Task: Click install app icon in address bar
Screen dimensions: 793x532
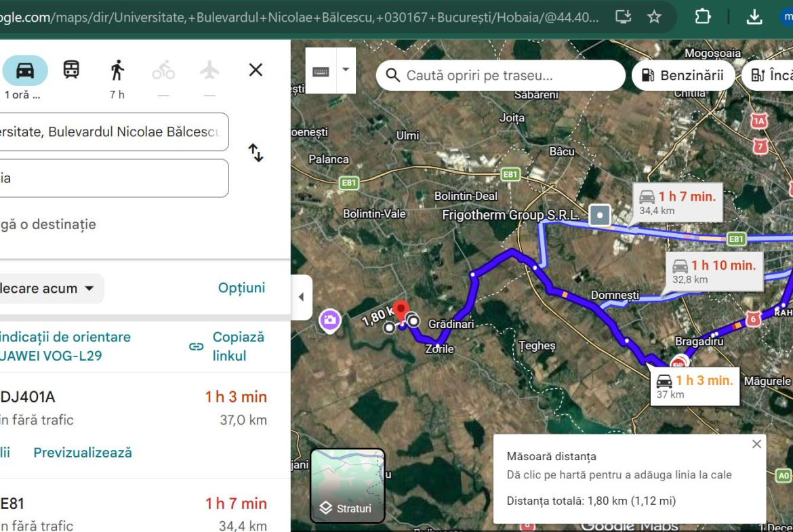Action: tap(623, 17)
